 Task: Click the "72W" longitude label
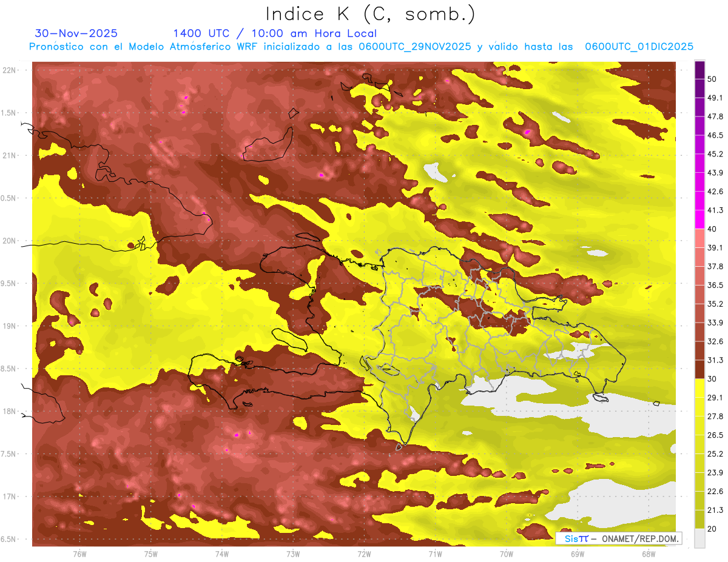coord(364,554)
